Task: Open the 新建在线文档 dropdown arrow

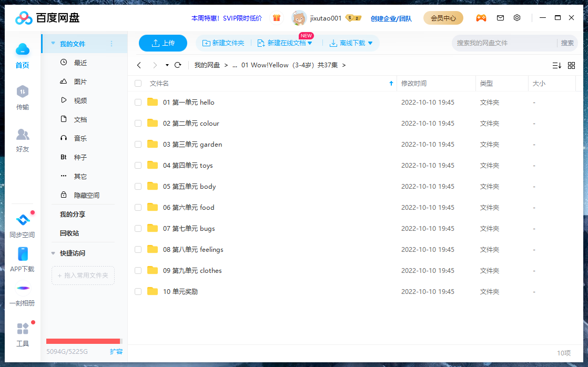Action: [x=310, y=43]
